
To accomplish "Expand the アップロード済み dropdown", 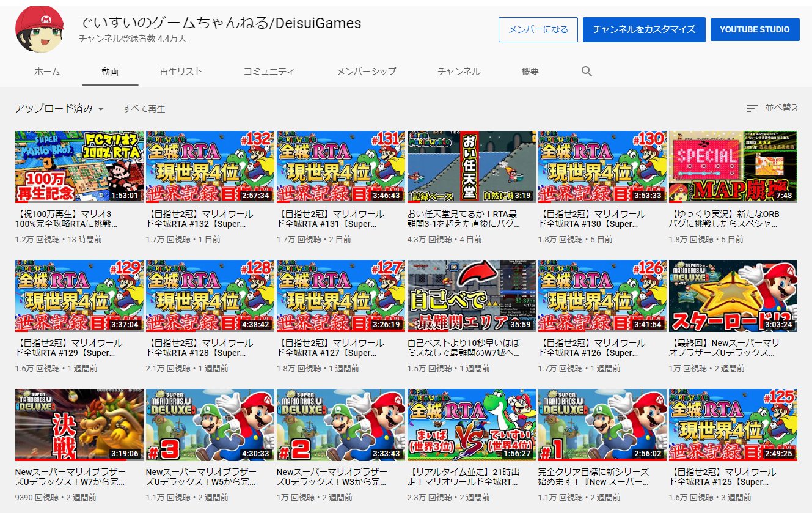I will click(60, 108).
